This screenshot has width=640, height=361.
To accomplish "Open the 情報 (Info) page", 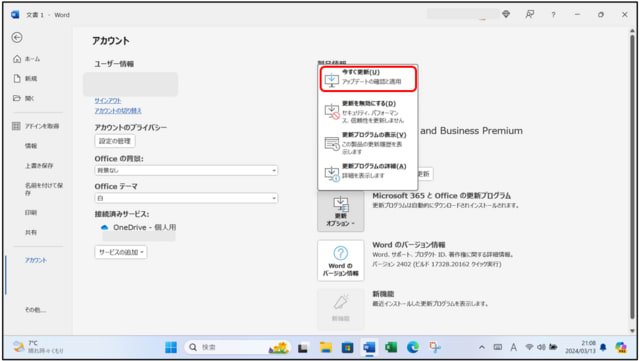I will click(31, 146).
